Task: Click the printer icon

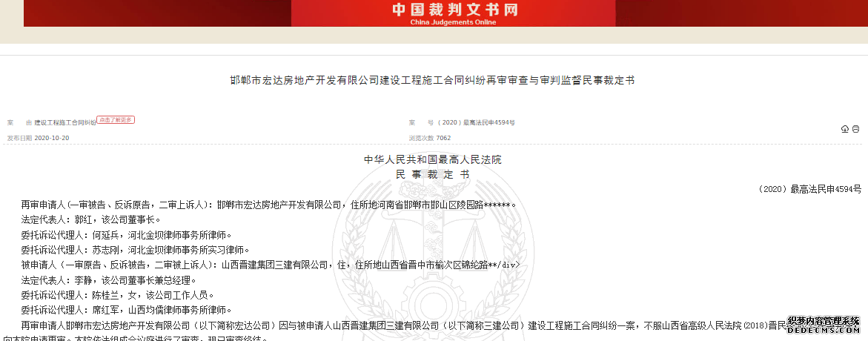Action: 856,129
